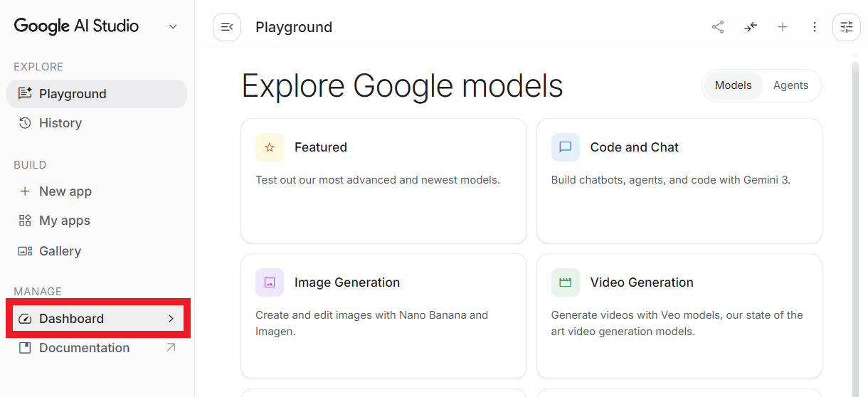The height and width of the screenshot is (397, 868).
Task: Click the share icon in top bar
Action: click(718, 27)
